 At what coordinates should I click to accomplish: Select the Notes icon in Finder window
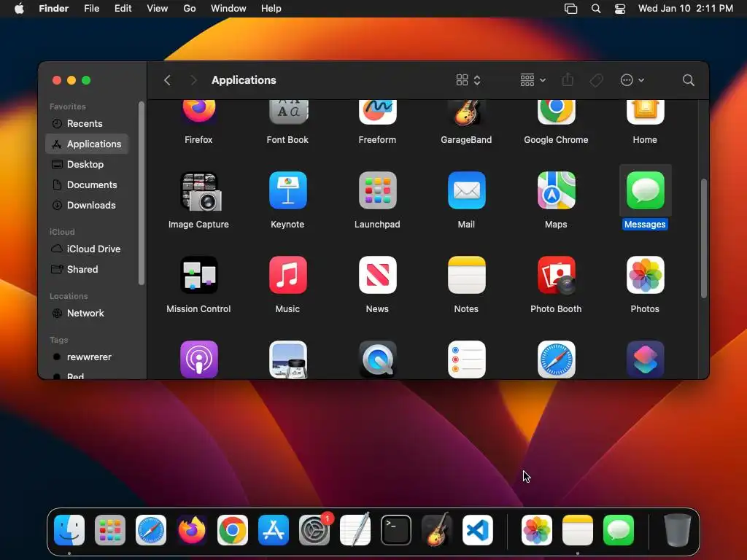466,275
